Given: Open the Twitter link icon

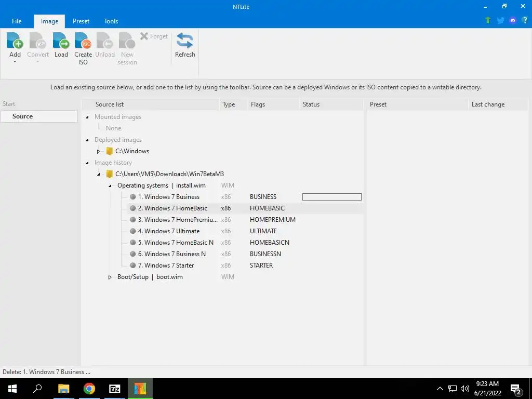Looking at the screenshot, I should click(x=500, y=20).
